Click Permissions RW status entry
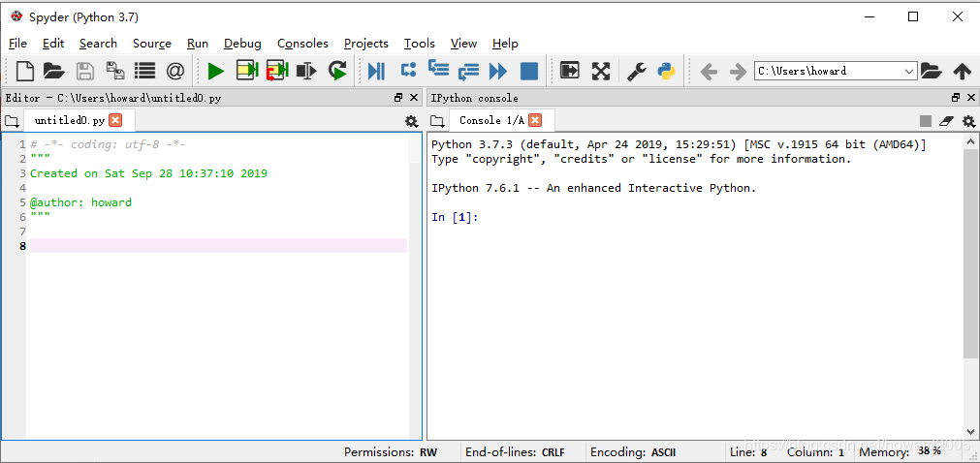This screenshot has width=980, height=463. [391, 452]
